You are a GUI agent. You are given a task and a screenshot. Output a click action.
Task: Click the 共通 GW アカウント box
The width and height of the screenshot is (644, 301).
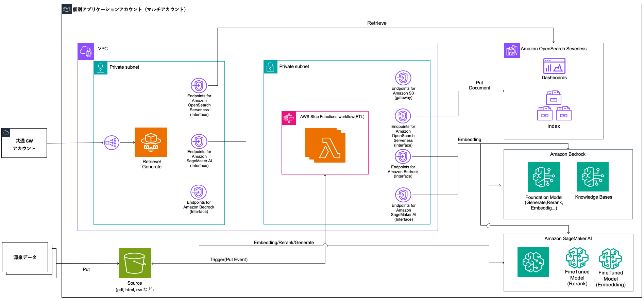click(x=24, y=143)
